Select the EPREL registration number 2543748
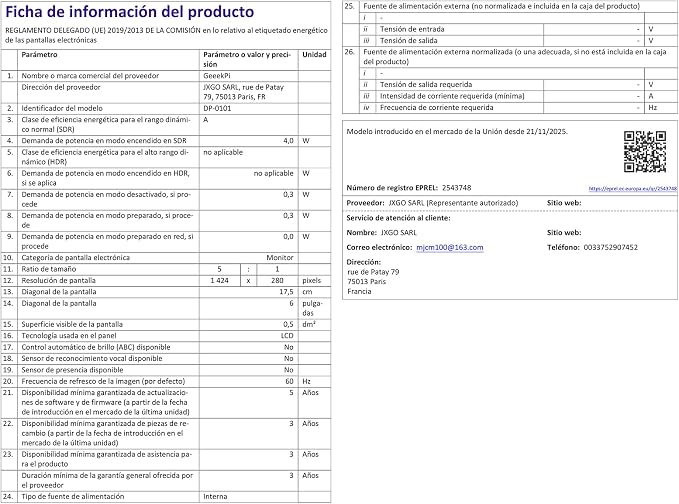 coord(456,188)
